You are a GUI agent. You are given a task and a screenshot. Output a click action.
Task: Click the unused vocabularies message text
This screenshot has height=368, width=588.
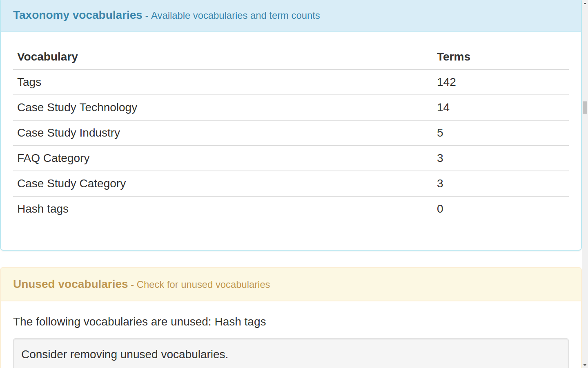(x=139, y=322)
